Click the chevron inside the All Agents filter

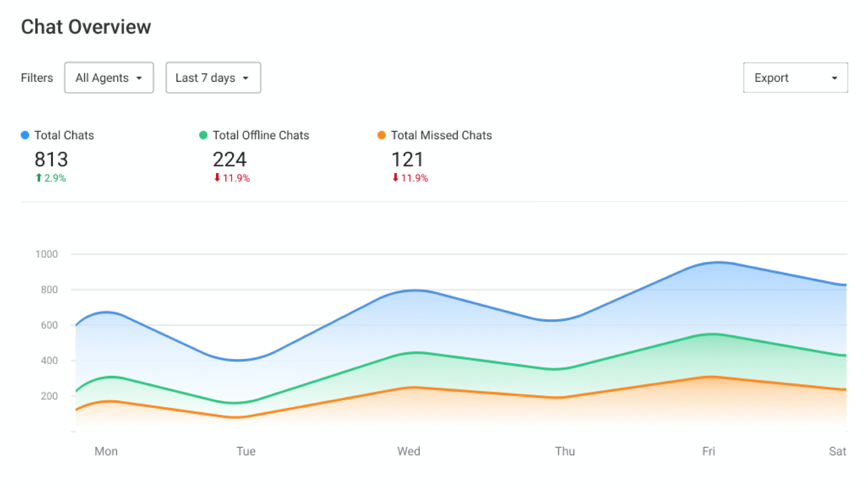(x=139, y=78)
